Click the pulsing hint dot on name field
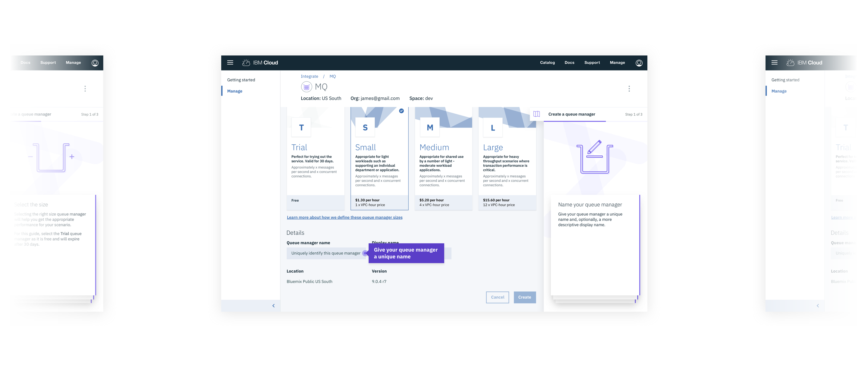The image size is (868, 372). point(365,253)
